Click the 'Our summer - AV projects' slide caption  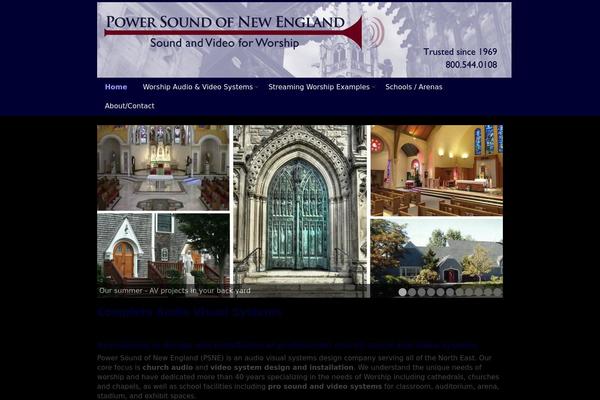pos(175,291)
